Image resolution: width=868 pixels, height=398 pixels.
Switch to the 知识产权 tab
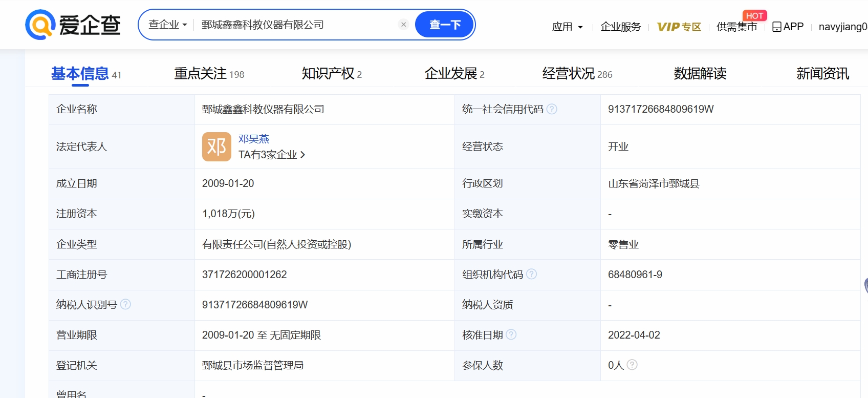[x=332, y=74]
